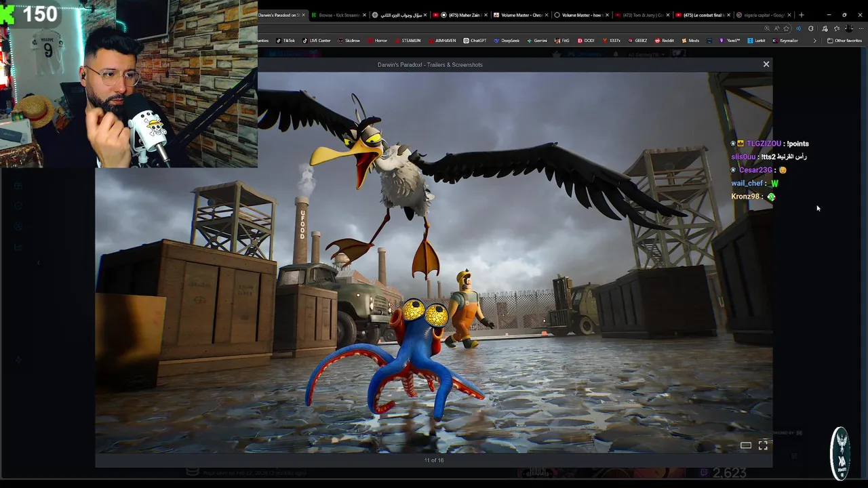Open the ChatGPT bookmark
868x488 pixels.
tap(475, 41)
